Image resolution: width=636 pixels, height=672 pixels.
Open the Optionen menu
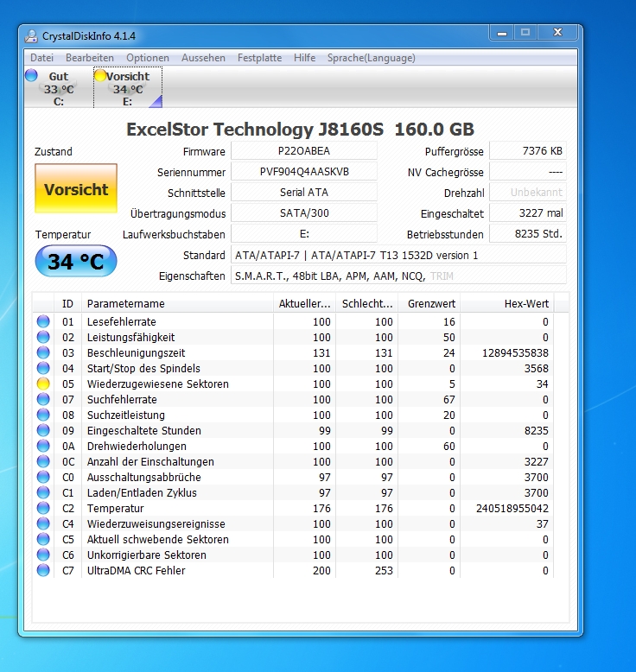pos(148,58)
